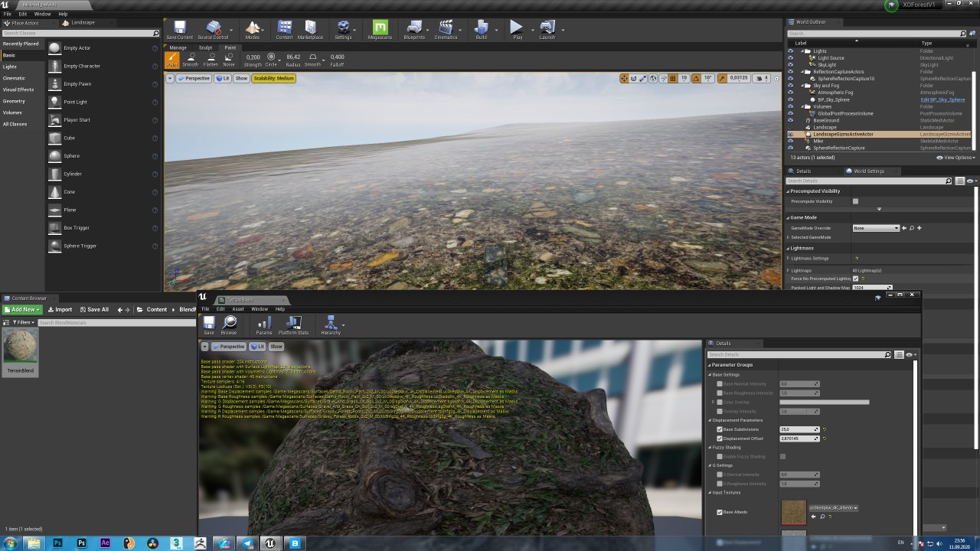Click the Add New button in Content Browser
Image resolution: width=980 pixels, height=551 pixels.
[x=22, y=310]
